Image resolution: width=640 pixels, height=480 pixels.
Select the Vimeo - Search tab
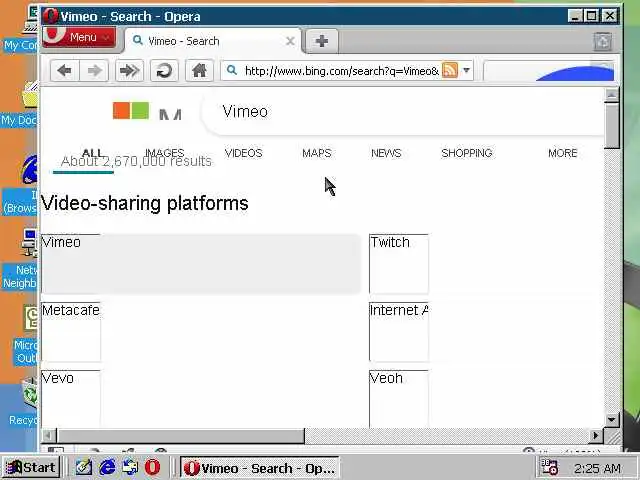pyautogui.click(x=212, y=41)
